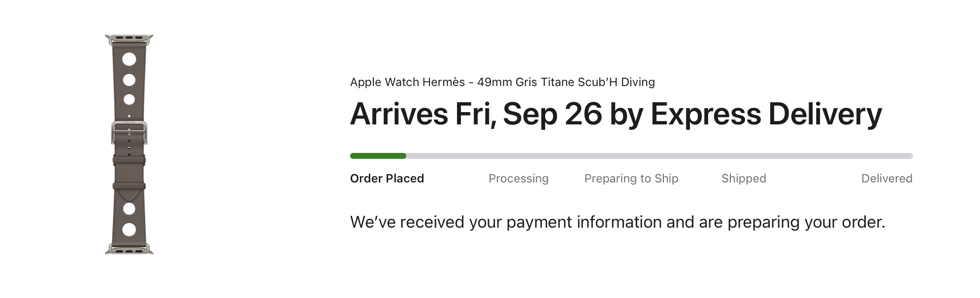Select the Order Placed status step
This screenshot has width=980, height=298.
387,179
